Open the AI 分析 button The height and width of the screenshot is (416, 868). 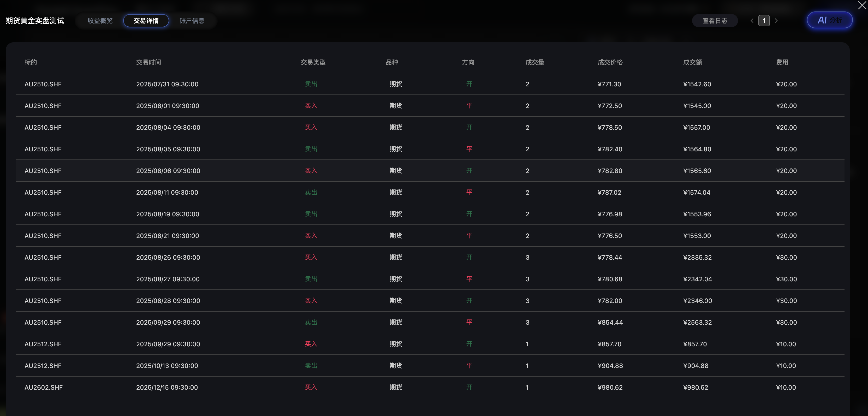point(830,20)
